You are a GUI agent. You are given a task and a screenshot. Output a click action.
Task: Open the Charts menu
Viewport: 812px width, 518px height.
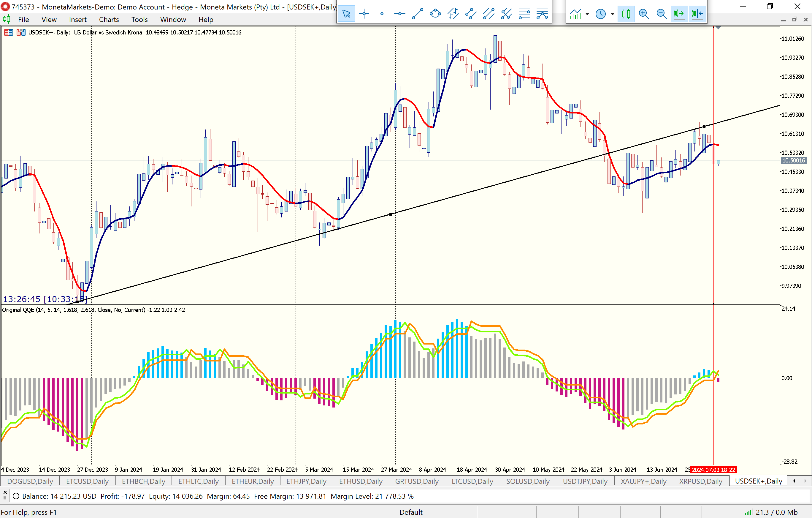(x=109, y=20)
